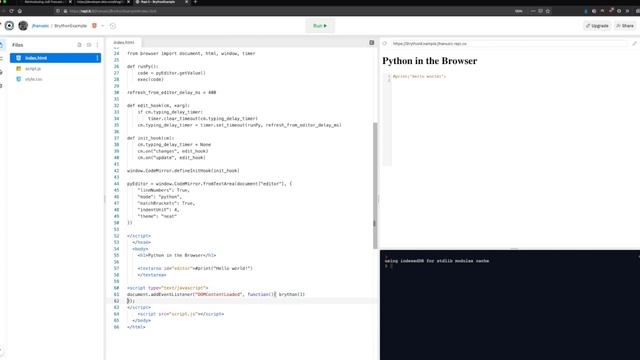
Task: Click the 'Python in the Browser' heading
Action: [x=429, y=61]
